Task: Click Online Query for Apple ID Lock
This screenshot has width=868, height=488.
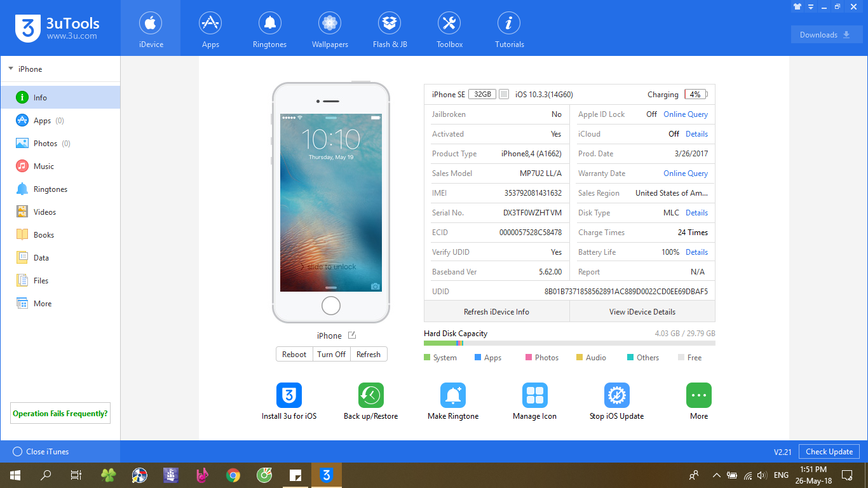Action: pyautogui.click(x=685, y=114)
